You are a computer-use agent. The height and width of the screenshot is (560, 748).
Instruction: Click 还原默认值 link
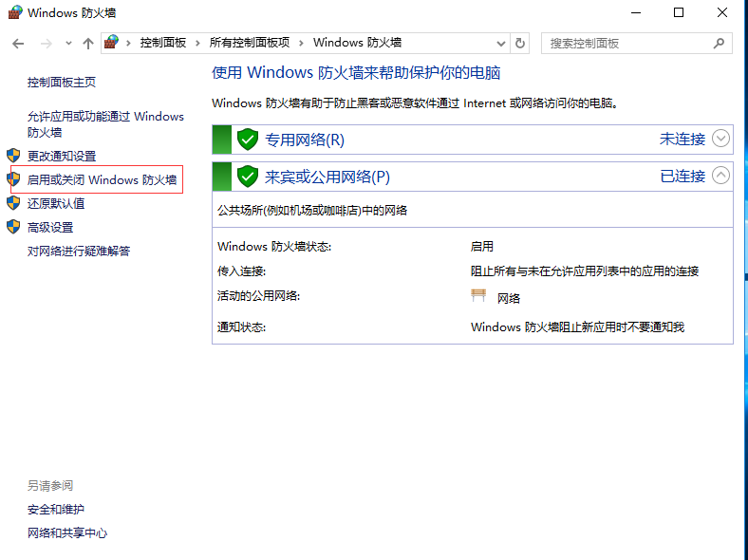click(56, 204)
